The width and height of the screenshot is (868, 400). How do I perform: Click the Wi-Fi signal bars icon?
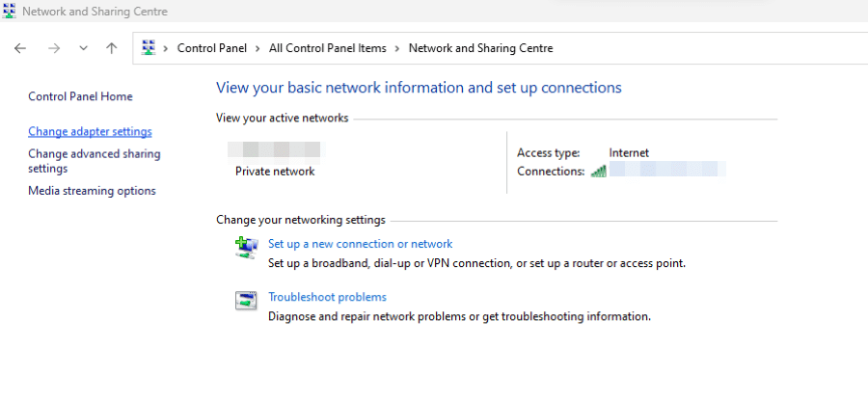tap(598, 171)
